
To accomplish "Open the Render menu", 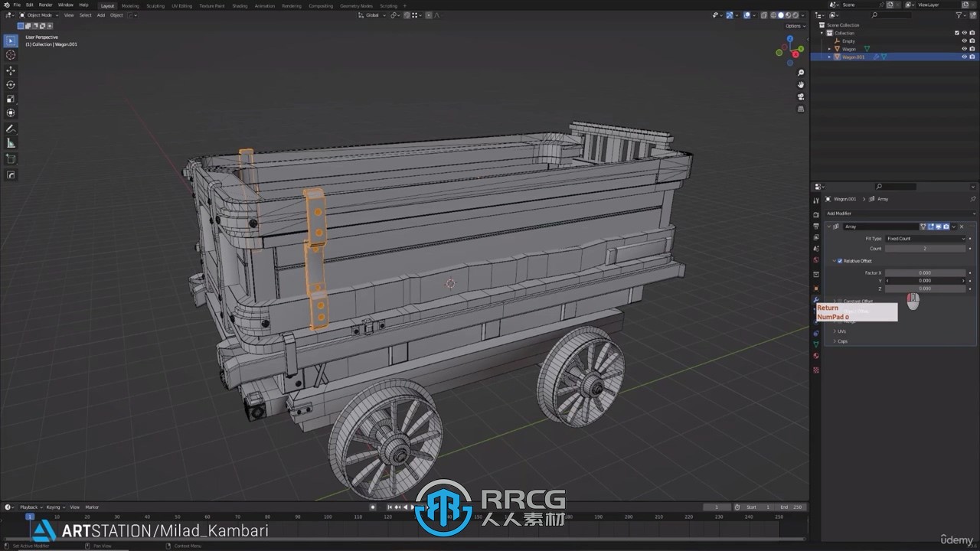I will (x=46, y=5).
